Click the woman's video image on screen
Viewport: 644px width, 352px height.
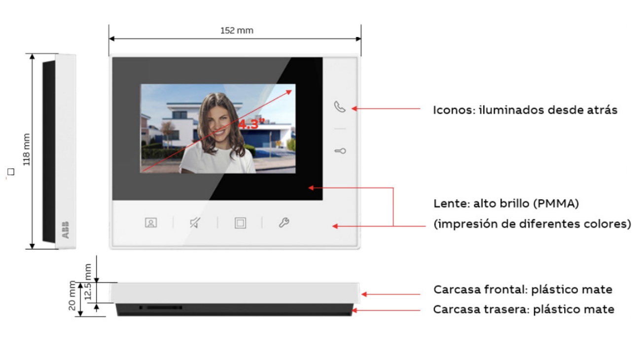click(218, 128)
